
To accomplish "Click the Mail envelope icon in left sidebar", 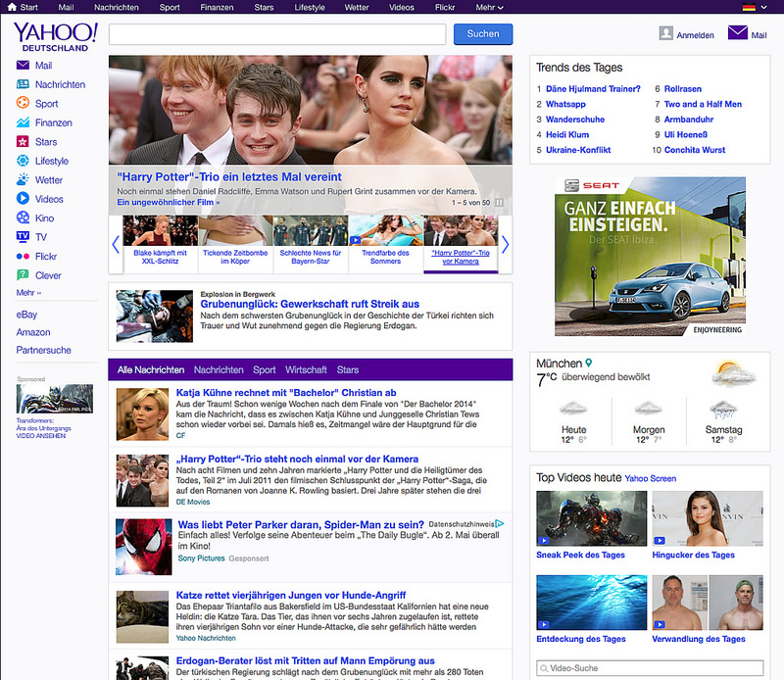I will point(23,66).
